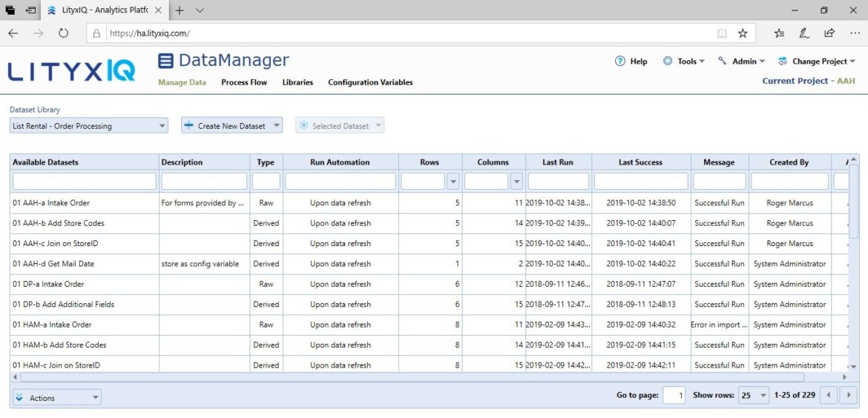Click the Go to page input
868x418 pixels.
[x=674, y=395]
